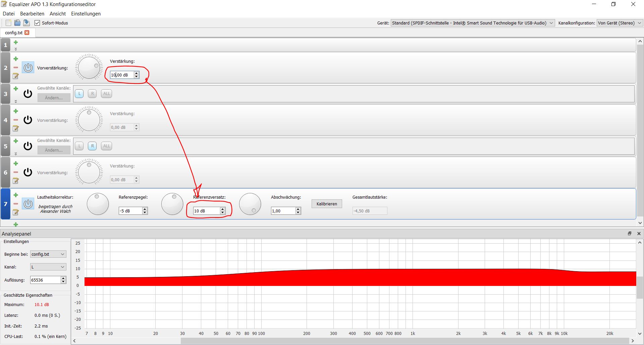
Task: Edit the row 6 filter as text
Action: pos(16,181)
